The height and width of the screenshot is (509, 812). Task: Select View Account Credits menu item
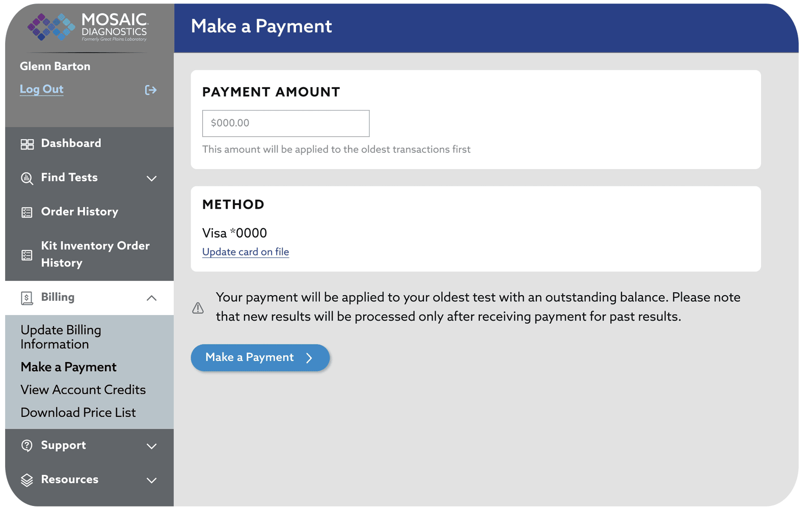pyautogui.click(x=83, y=390)
